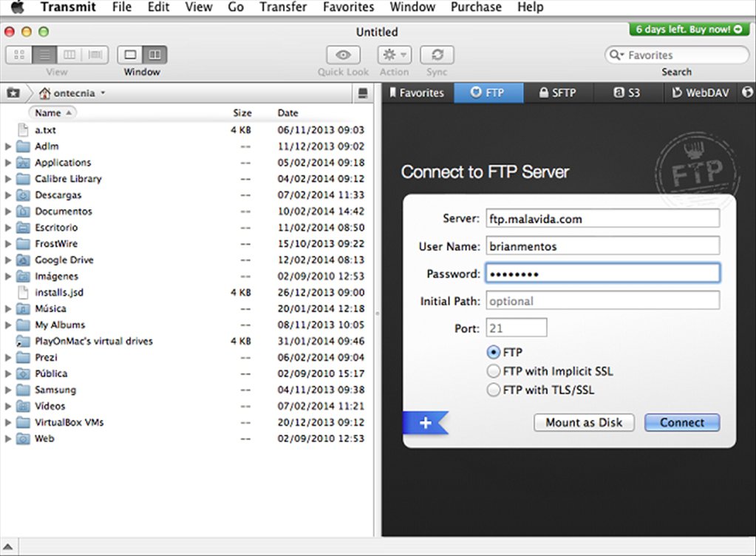Click the a.txt file icon
This screenshot has width=756, height=556.
click(23, 129)
